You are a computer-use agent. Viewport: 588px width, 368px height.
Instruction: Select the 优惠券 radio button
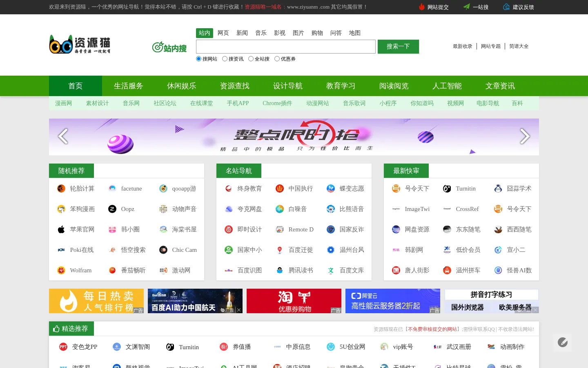(x=277, y=59)
